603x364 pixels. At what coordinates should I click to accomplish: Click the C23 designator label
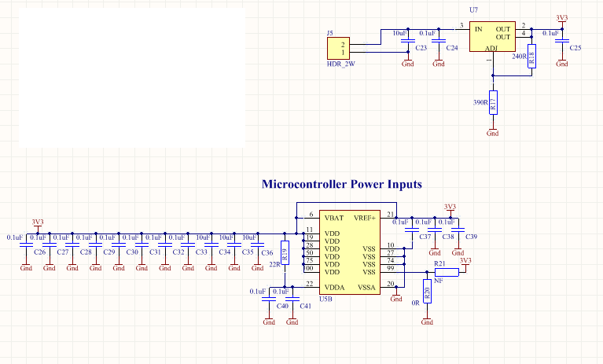[x=421, y=48]
